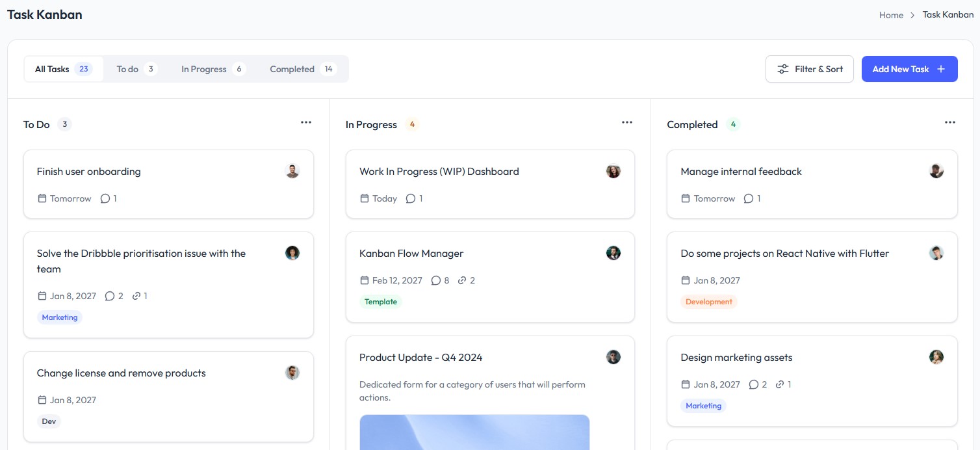Viewport: 980px width, 450px height.
Task: Open the Completed column options menu
Action: (950, 122)
